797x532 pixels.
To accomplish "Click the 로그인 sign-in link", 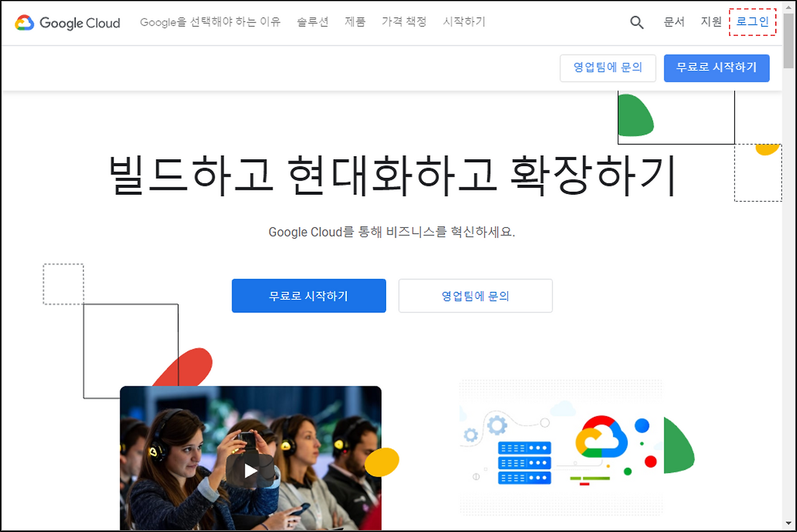I will pos(753,22).
